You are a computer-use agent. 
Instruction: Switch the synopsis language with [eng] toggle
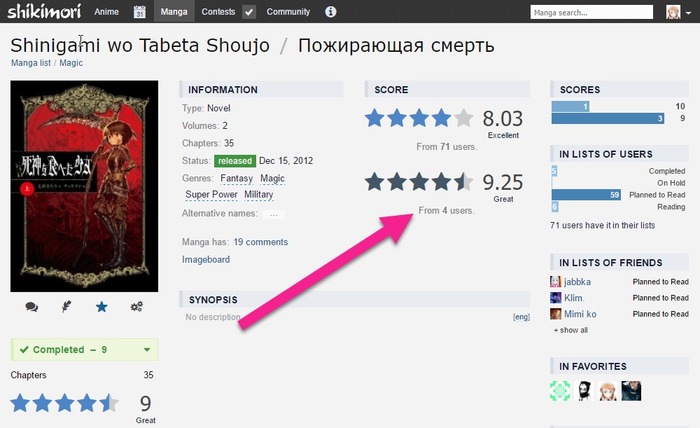coord(521,317)
